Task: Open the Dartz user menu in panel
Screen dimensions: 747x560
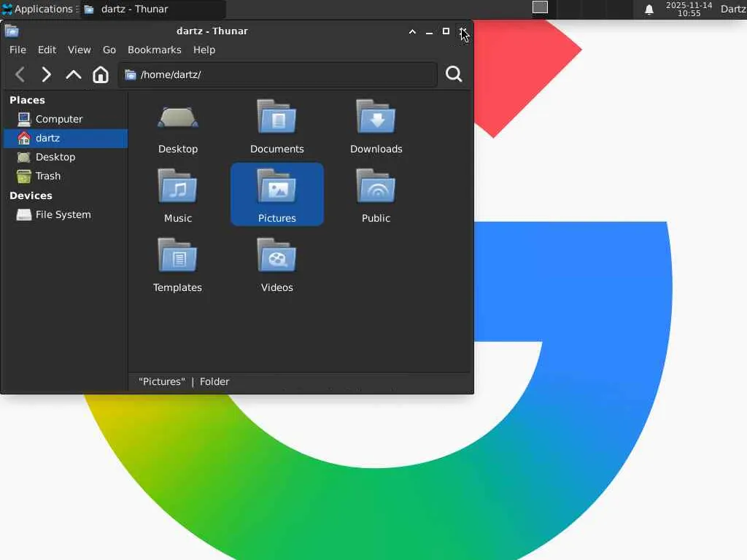Action: [x=732, y=9]
